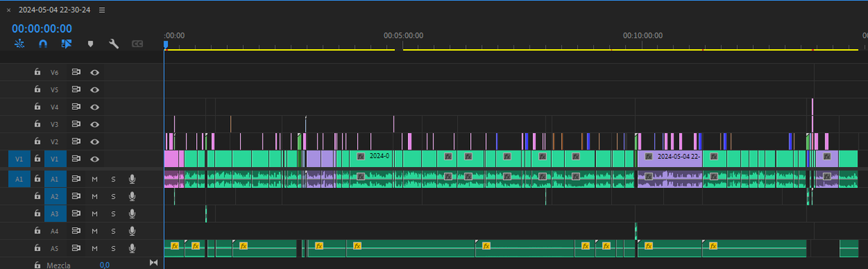Select the sequence tab 2024-05-04 22-30-24
This screenshot has height=269, width=868.
(x=55, y=10)
